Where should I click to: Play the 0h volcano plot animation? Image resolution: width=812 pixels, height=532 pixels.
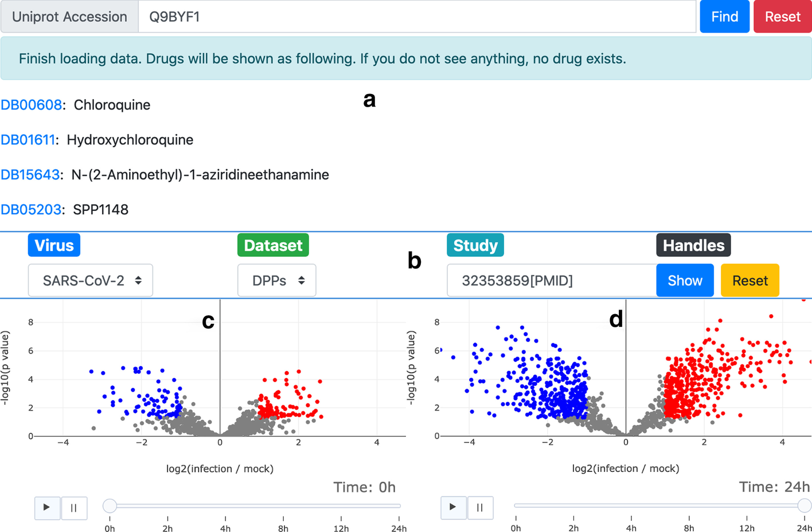click(x=47, y=507)
